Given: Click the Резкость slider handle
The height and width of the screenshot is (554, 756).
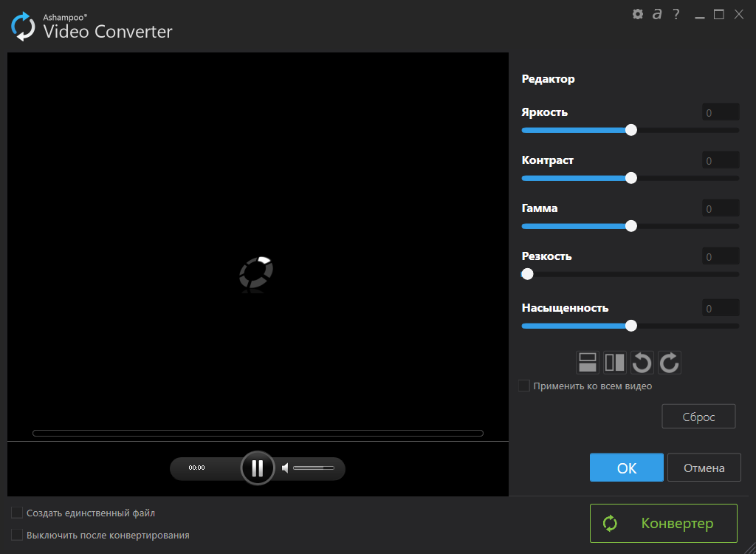Looking at the screenshot, I should 527,274.
